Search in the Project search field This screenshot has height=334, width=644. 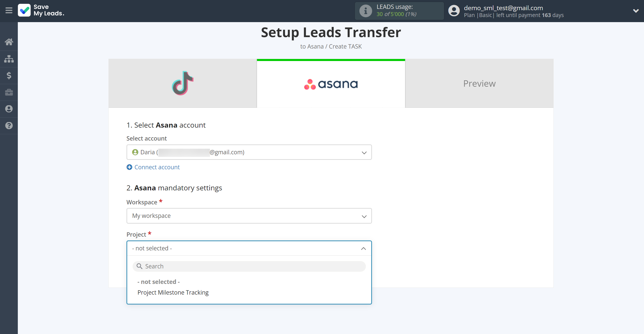click(249, 266)
